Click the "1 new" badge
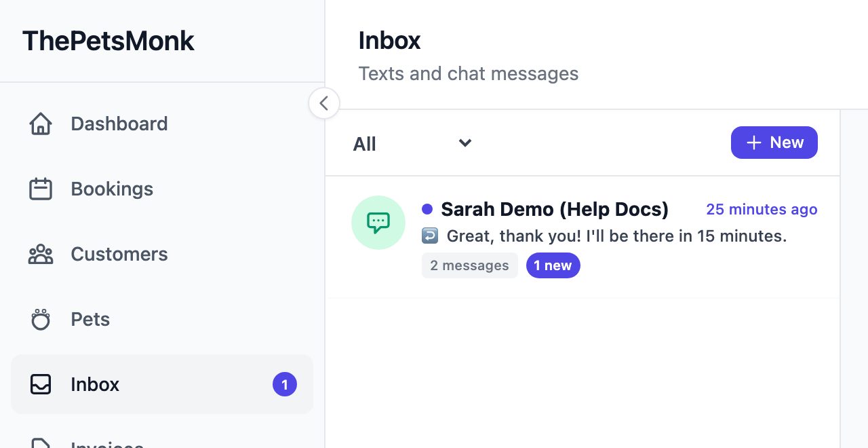 click(x=553, y=265)
